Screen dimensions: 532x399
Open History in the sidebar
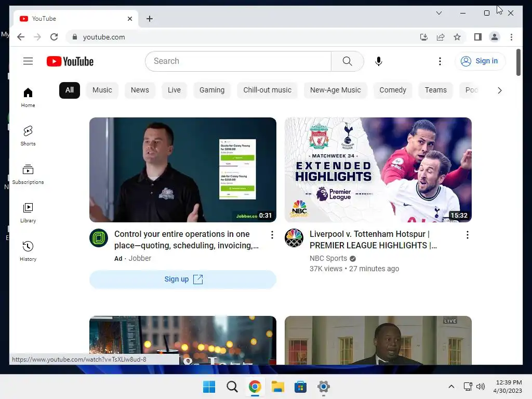tap(28, 251)
